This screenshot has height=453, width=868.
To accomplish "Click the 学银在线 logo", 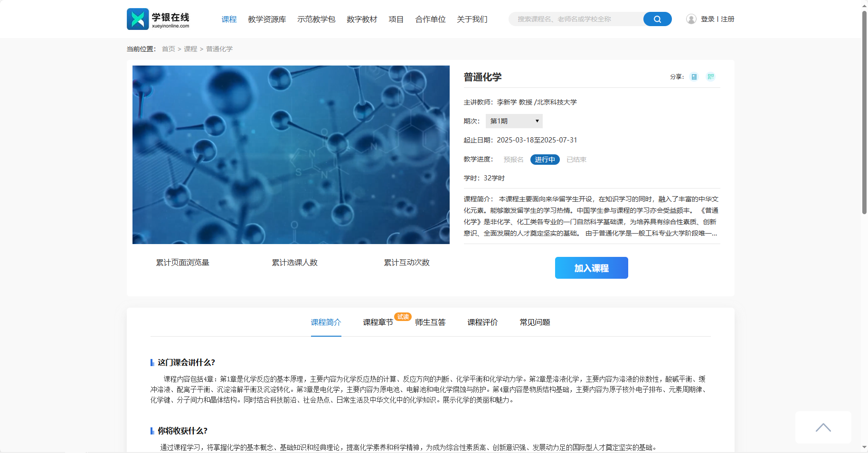I will pos(158,19).
